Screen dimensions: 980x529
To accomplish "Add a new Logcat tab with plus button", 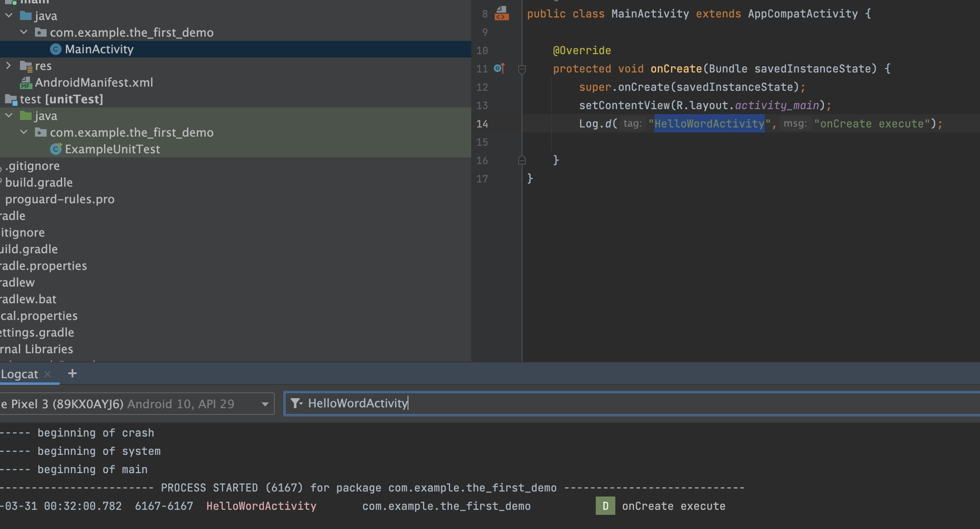I will point(72,374).
